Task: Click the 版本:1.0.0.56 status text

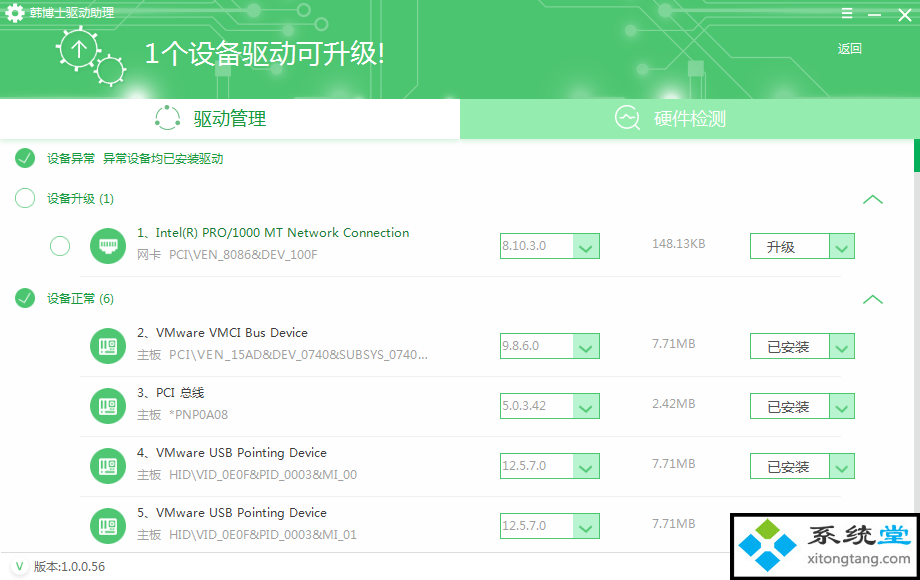Action: [x=69, y=567]
